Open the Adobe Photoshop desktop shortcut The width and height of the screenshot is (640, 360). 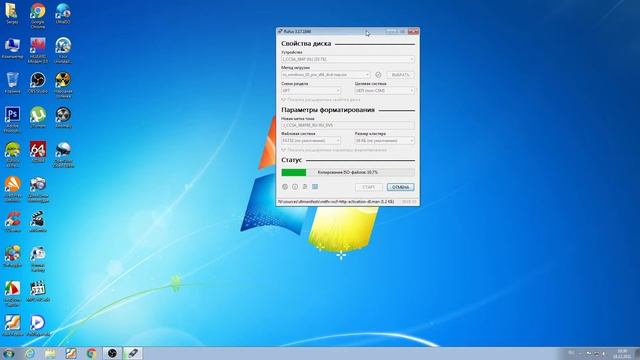click(x=12, y=120)
